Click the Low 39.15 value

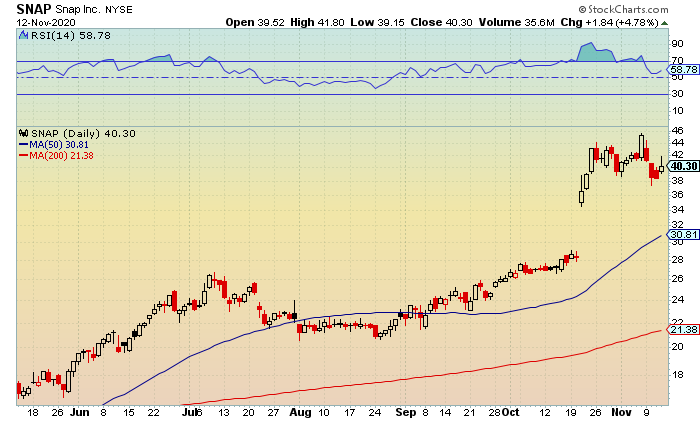(x=377, y=22)
